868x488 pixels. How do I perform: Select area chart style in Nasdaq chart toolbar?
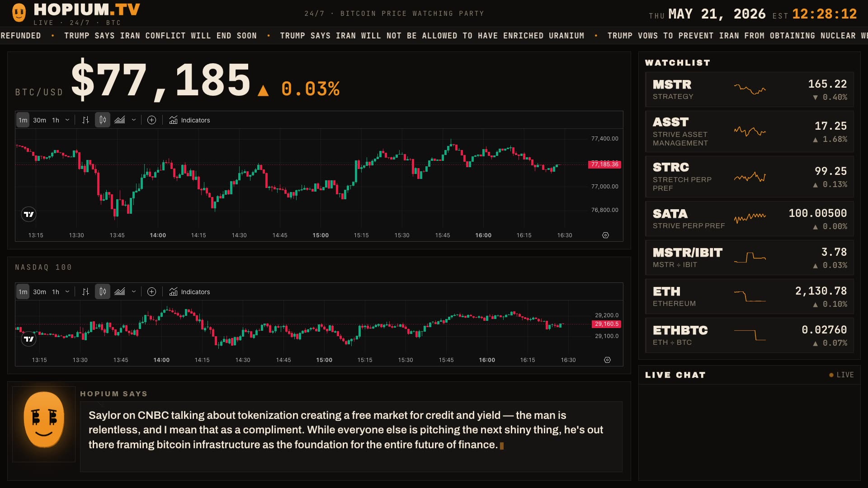click(x=120, y=292)
